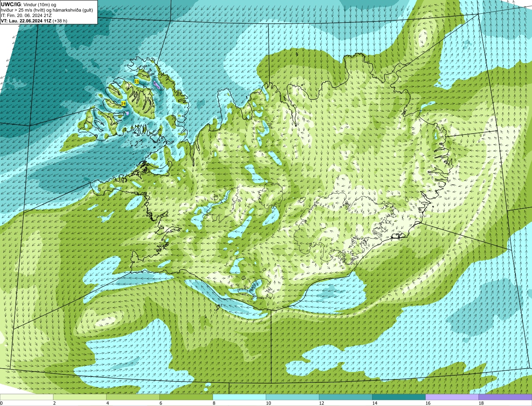
Task: Click the legend scale number '0'
Action: [1, 403]
